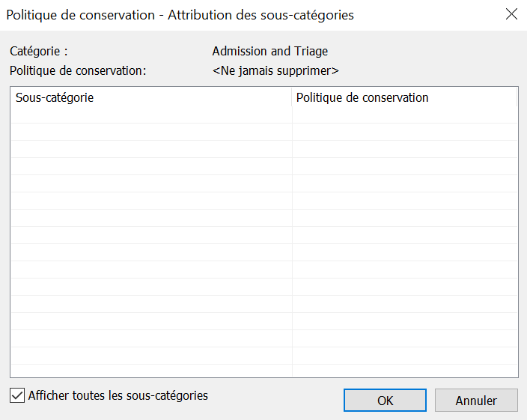The width and height of the screenshot is (527, 420).
Task: Select the "Admission and Triage" category value
Action: click(x=269, y=52)
